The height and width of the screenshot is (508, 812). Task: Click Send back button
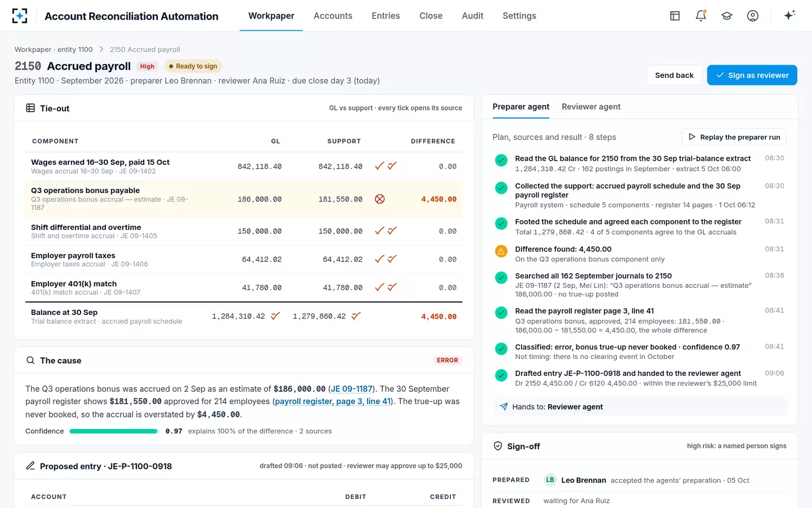674,75
